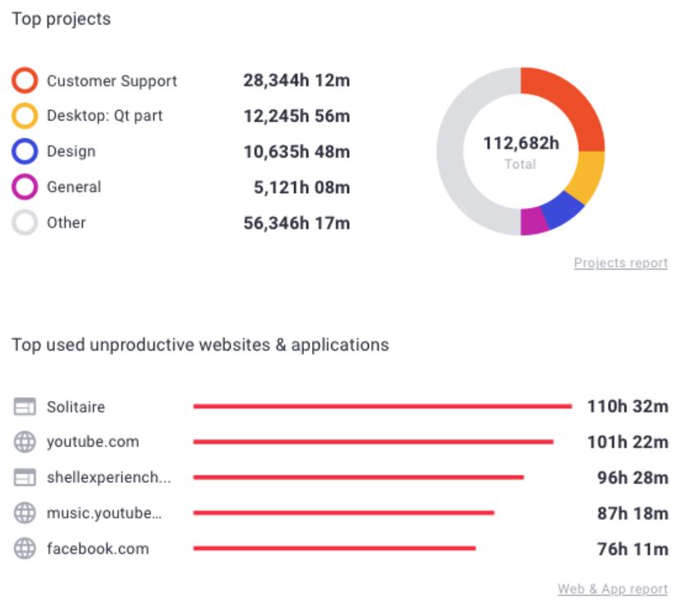Open the Projects report link

[621, 263]
